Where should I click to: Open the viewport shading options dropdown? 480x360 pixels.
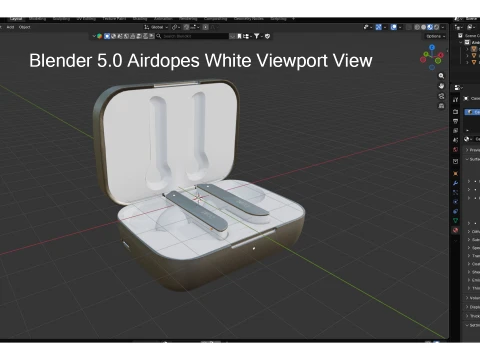coord(443,27)
